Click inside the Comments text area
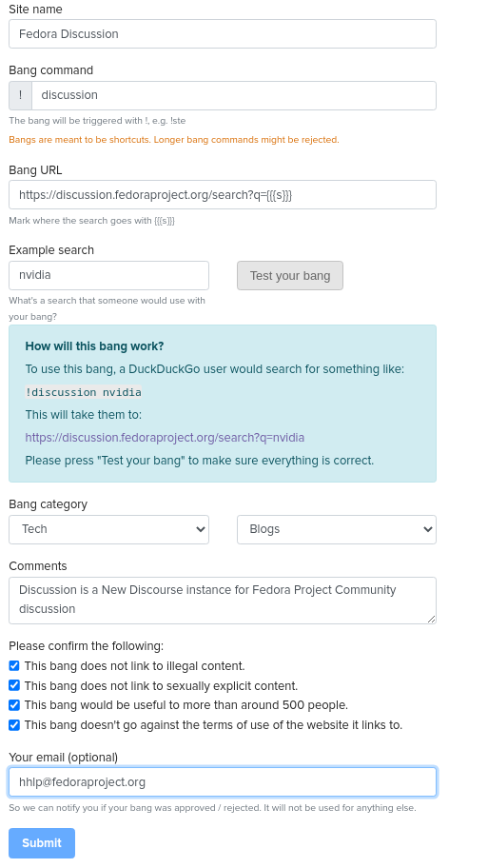Viewport: 488px width, 868px height. tap(223, 600)
